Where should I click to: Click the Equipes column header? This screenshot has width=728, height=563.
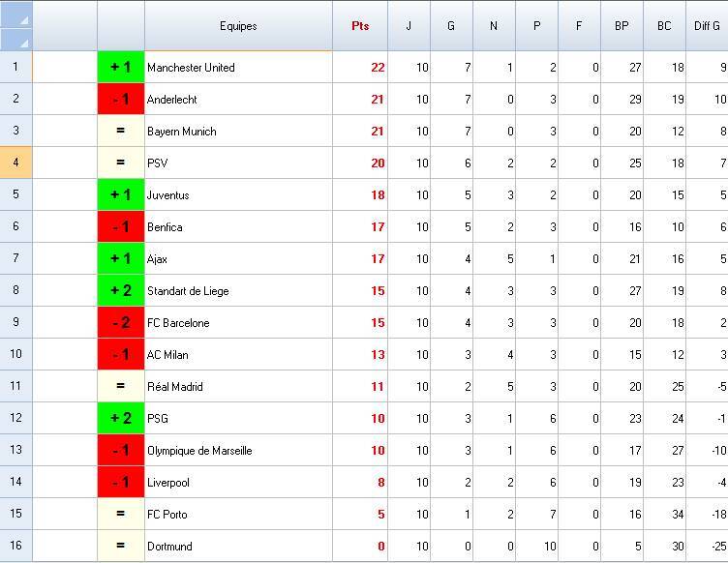(238, 26)
